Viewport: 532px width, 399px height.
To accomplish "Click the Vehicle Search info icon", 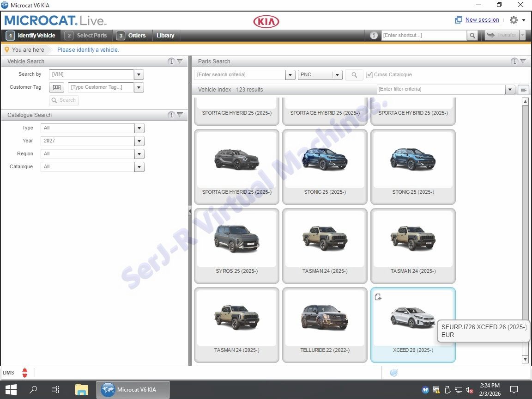I will [171, 61].
